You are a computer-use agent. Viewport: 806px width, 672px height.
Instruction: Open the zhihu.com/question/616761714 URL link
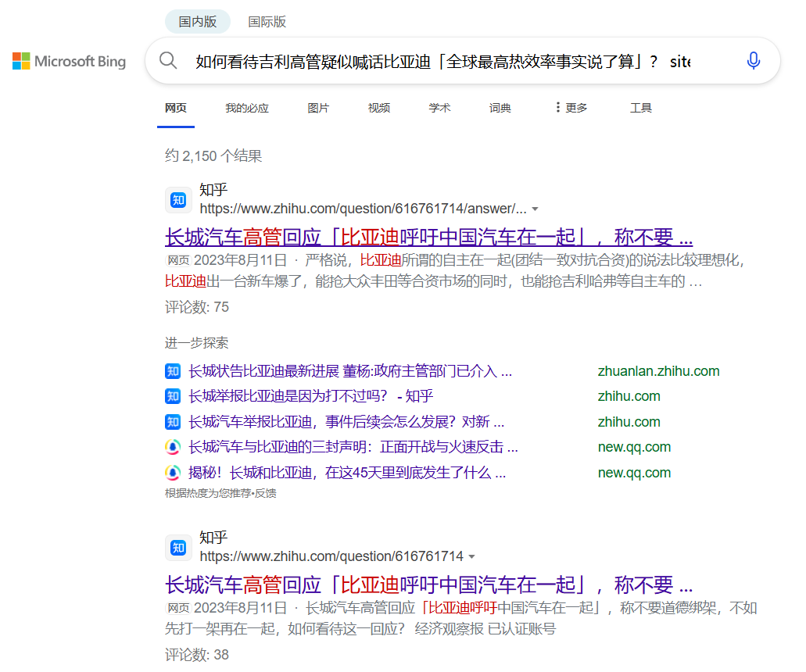point(331,556)
